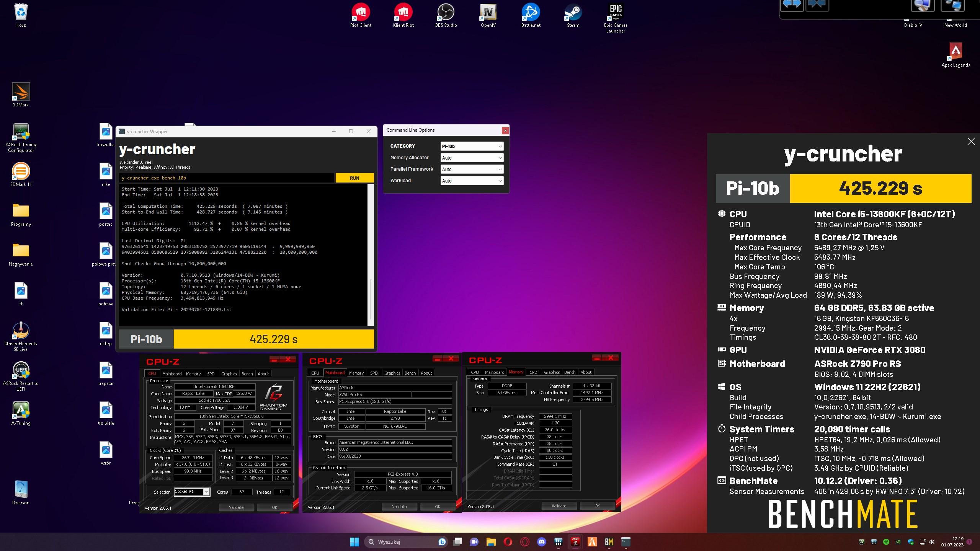The width and height of the screenshot is (980, 551).
Task: Select the 3DMark desktop shortcut
Action: click(x=21, y=95)
